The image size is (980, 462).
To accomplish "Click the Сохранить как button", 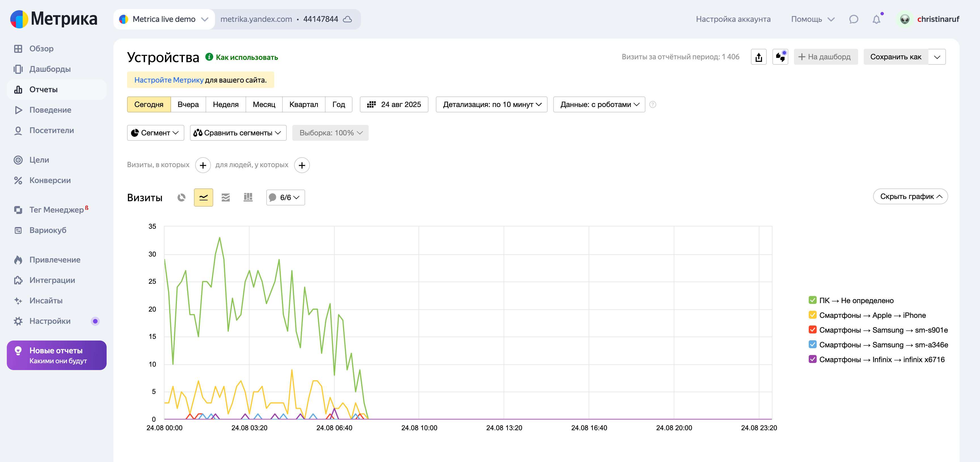I will click(896, 57).
